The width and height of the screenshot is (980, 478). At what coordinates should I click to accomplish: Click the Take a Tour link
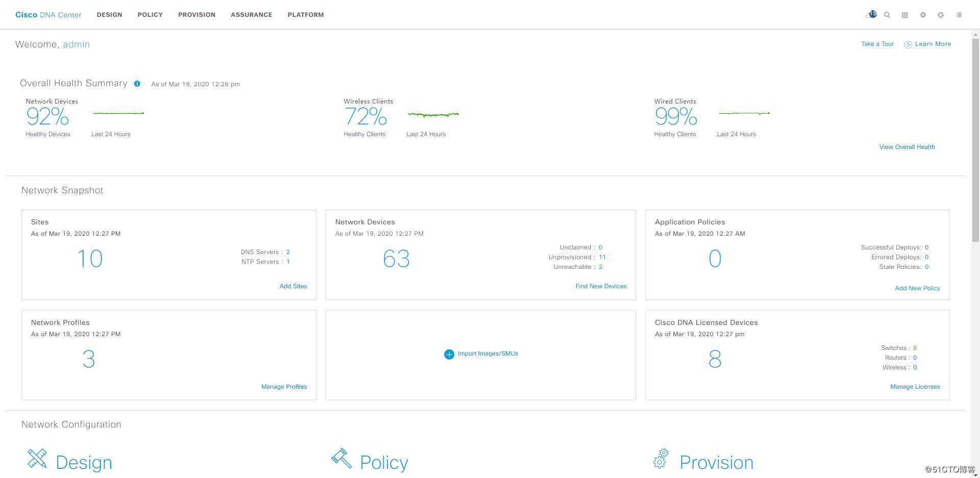(x=877, y=44)
